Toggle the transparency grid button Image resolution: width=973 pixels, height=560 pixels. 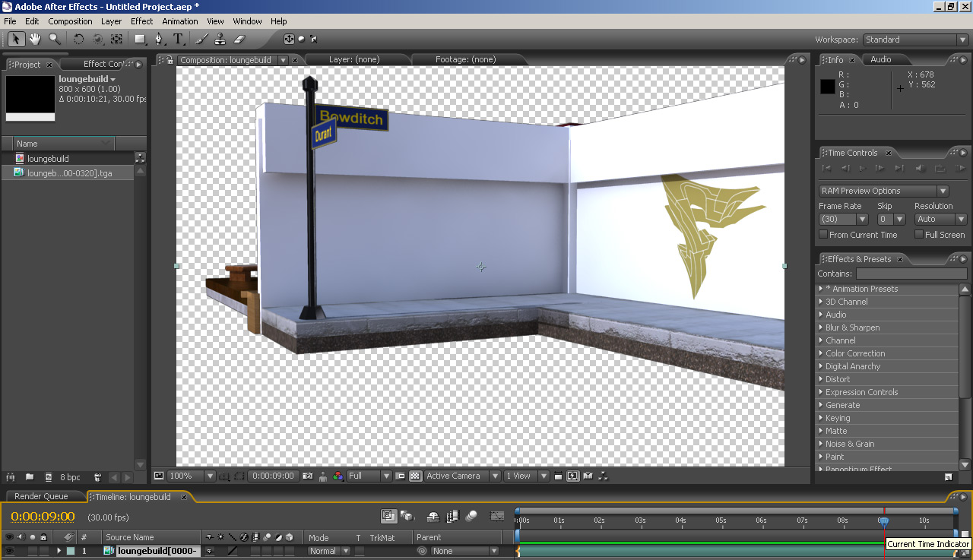coord(415,476)
